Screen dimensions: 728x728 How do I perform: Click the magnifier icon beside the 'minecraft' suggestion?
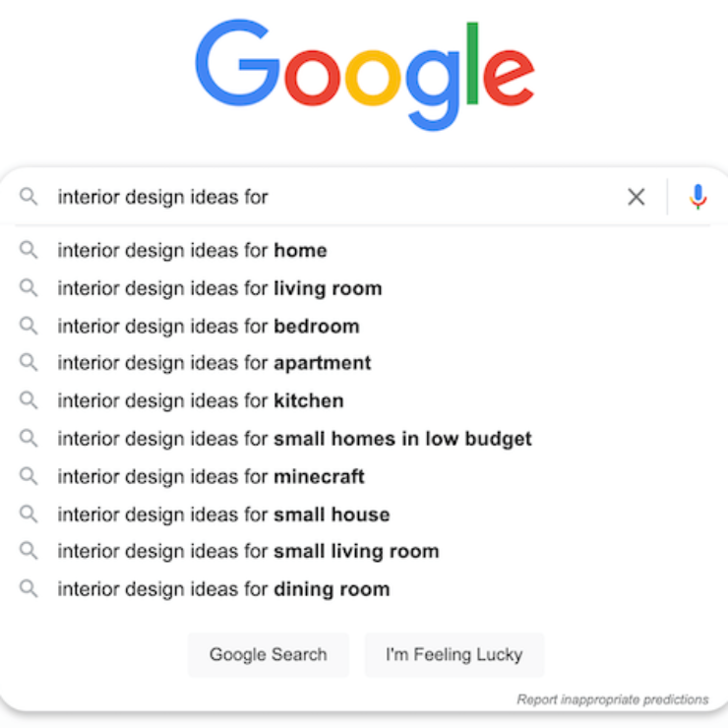[29, 476]
